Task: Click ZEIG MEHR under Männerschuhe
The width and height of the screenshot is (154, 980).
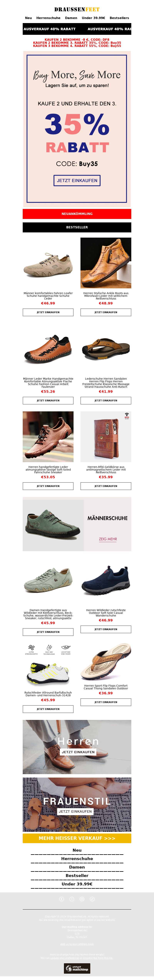Action: pos(108,539)
